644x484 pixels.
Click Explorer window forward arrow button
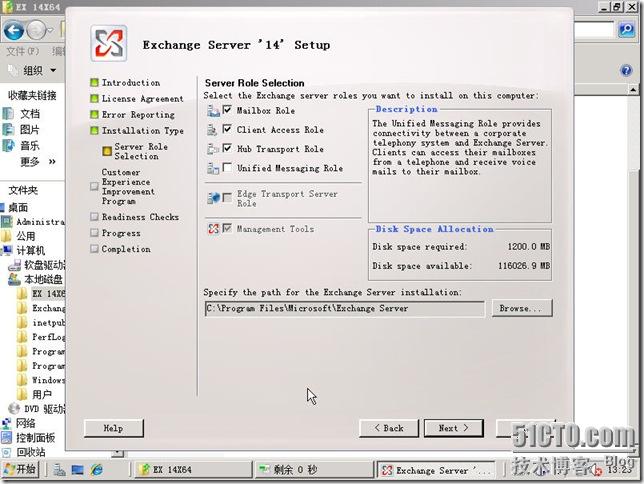point(37,30)
